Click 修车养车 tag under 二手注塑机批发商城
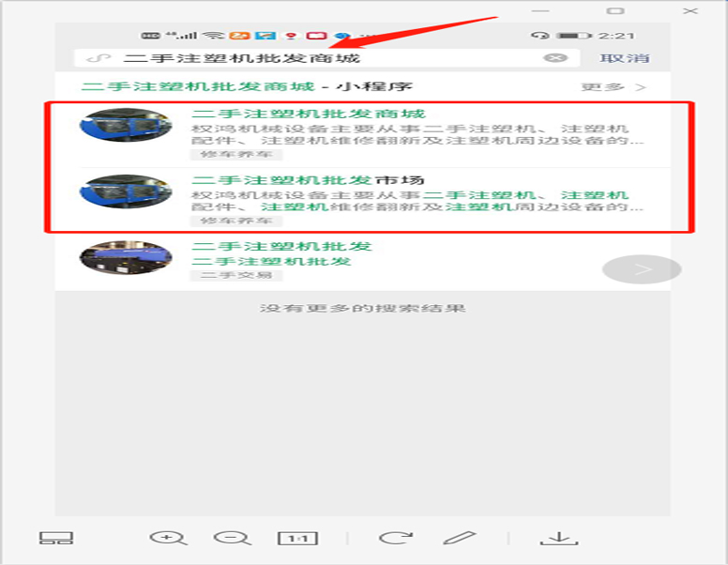 coord(235,154)
